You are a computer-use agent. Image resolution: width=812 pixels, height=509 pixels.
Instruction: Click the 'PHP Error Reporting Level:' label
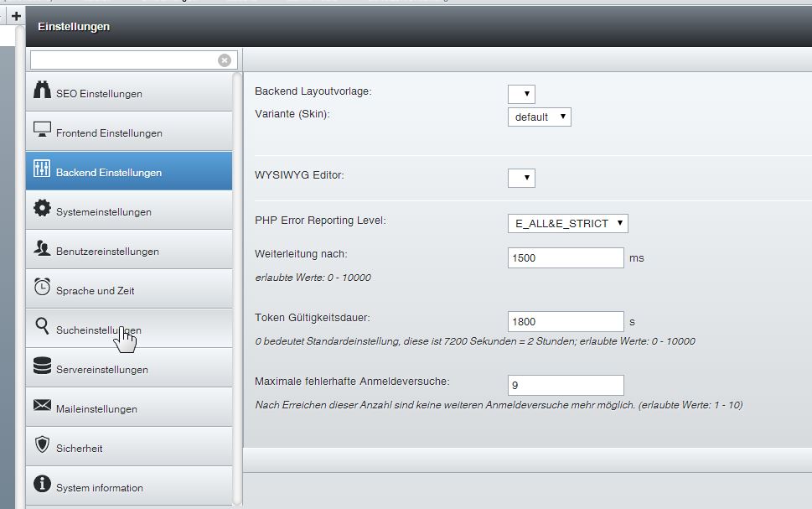(321, 221)
